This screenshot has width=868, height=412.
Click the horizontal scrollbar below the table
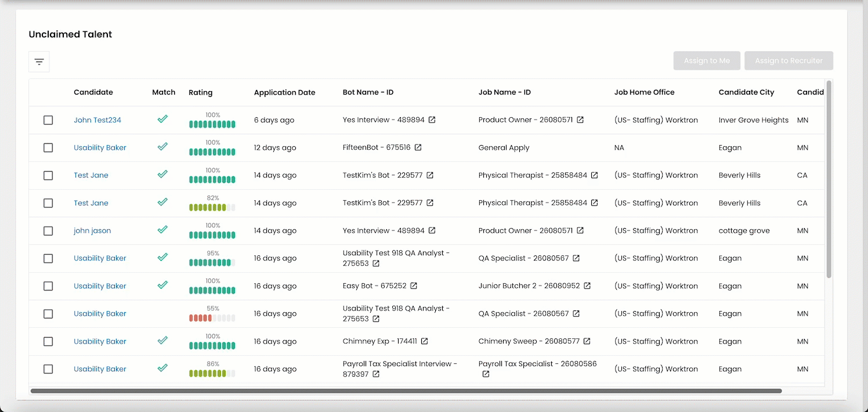406,391
